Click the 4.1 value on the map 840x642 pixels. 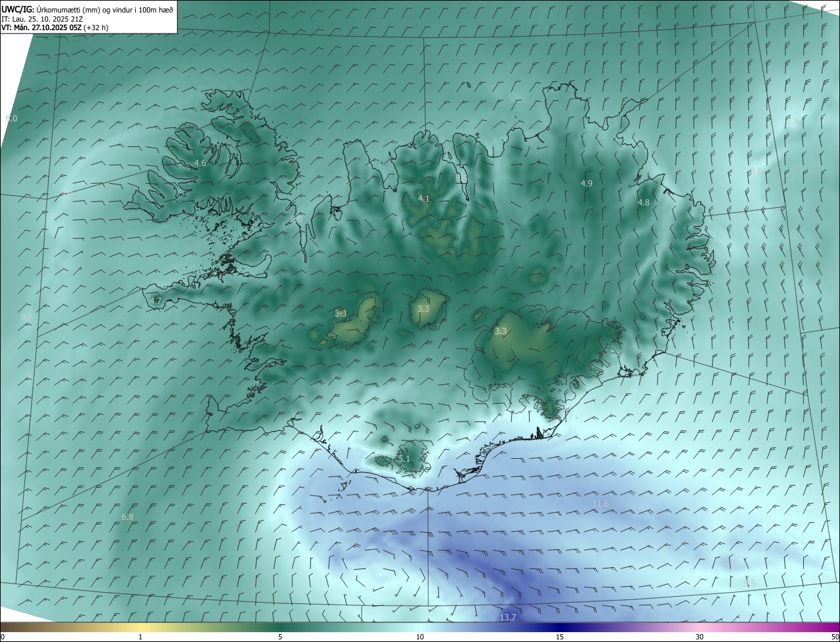pos(424,198)
